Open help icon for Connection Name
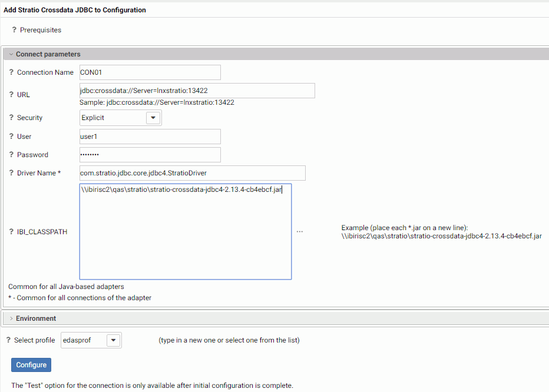 tap(11, 72)
